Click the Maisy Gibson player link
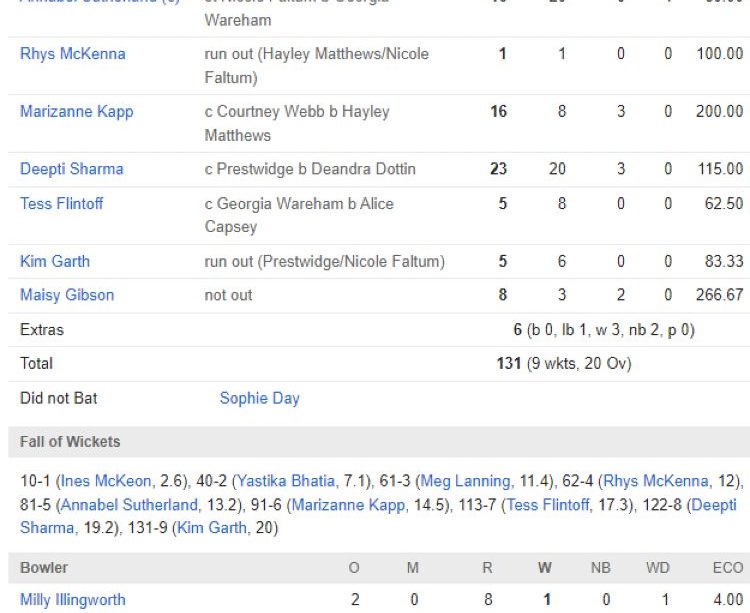Viewport: 750px width, 613px height. coord(67,296)
